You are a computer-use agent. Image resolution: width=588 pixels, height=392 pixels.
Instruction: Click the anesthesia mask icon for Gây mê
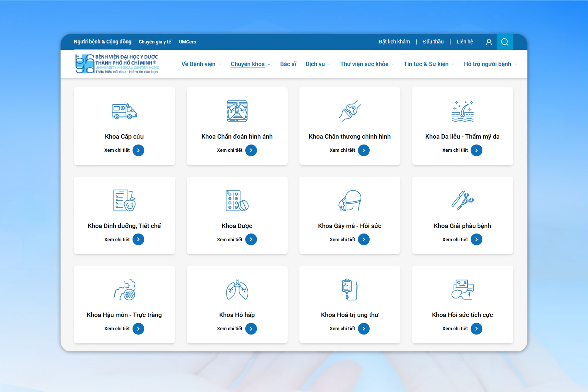click(x=350, y=201)
